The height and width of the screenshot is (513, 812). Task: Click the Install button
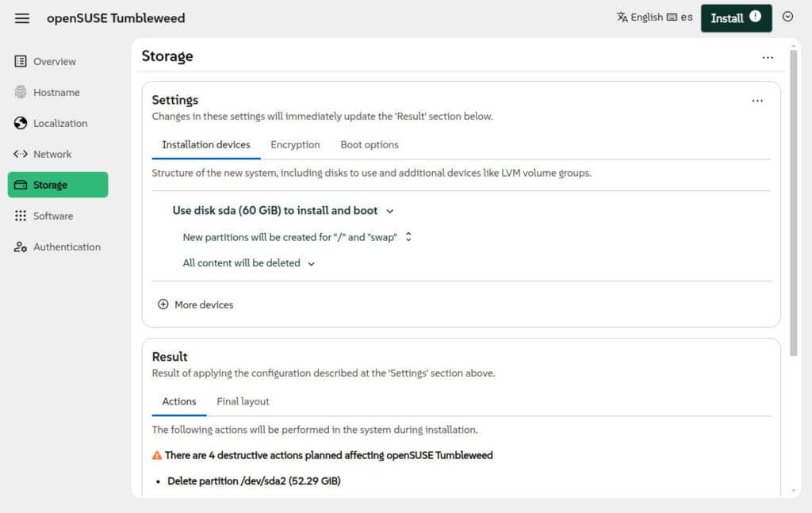tap(736, 17)
